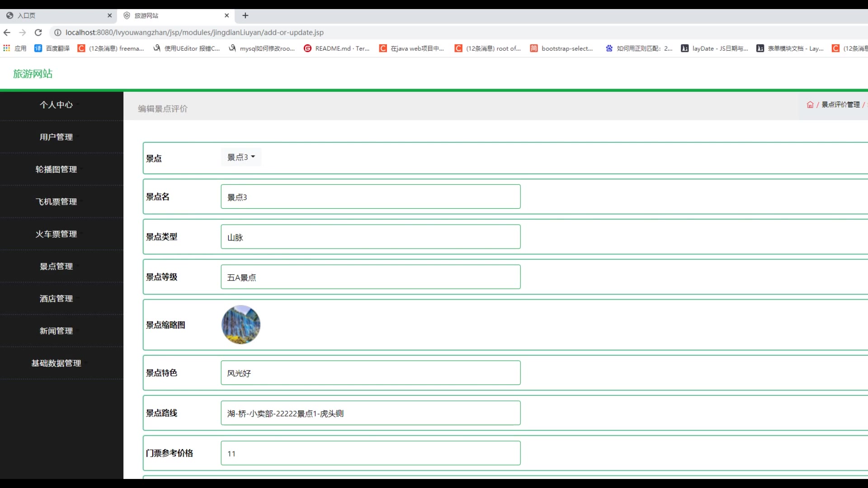Click the 景点缩略图 waterfall thumbnail
Image resolution: width=868 pixels, height=488 pixels.
(x=241, y=325)
